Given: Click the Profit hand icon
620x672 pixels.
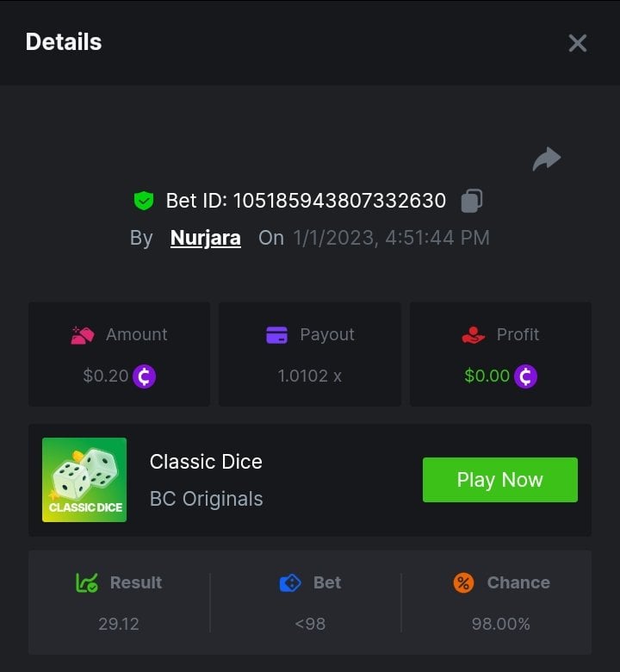Looking at the screenshot, I should [x=474, y=335].
